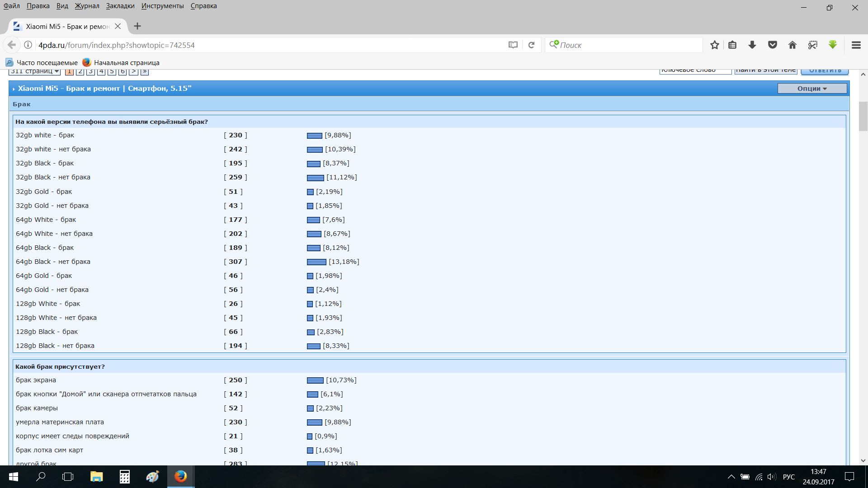Click the scrollbar down arrow
The image size is (868, 488).
click(863, 460)
